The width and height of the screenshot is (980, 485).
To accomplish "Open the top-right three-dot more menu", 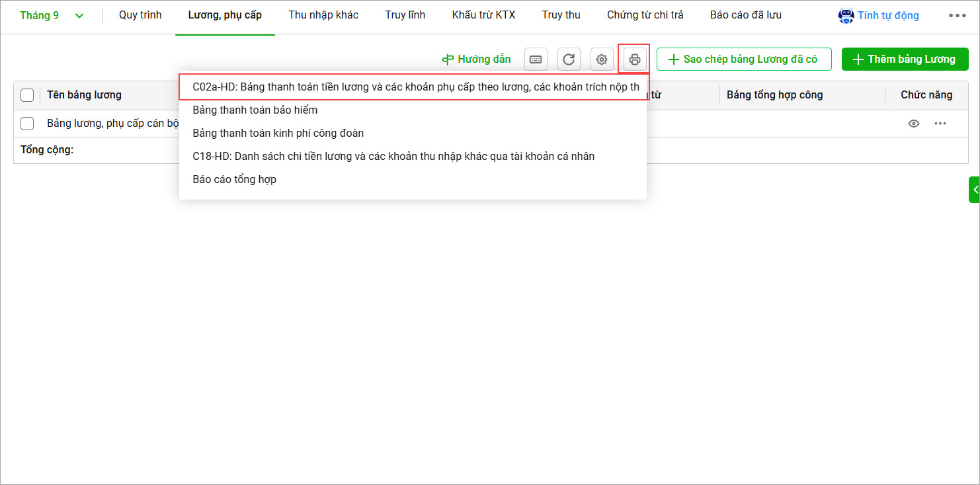I will click(x=957, y=16).
